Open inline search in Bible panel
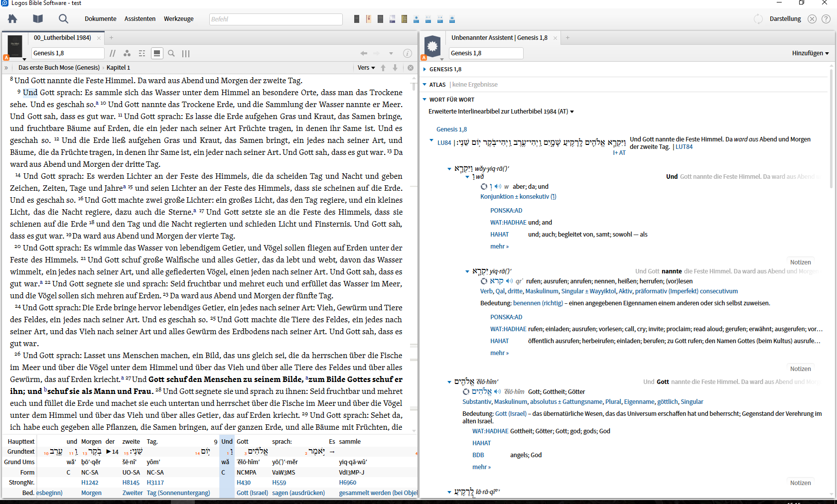 [171, 53]
